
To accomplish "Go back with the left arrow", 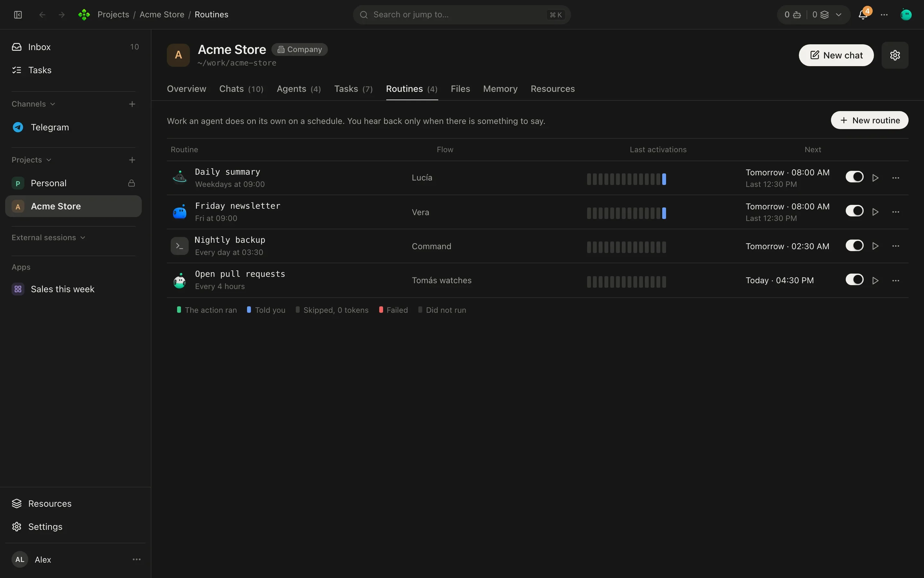I will pos(42,14).
